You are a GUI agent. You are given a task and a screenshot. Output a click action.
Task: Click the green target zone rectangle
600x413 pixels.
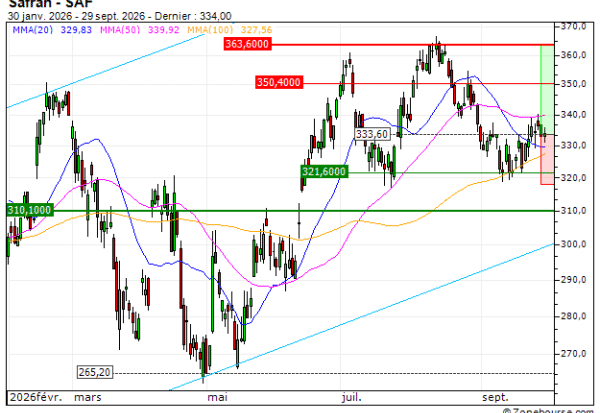tap(547, 90)
